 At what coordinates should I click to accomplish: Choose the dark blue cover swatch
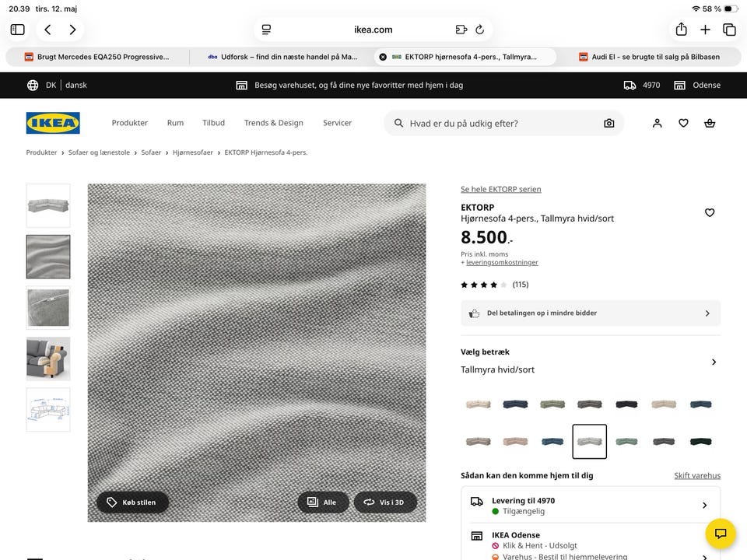click(515, 404)
